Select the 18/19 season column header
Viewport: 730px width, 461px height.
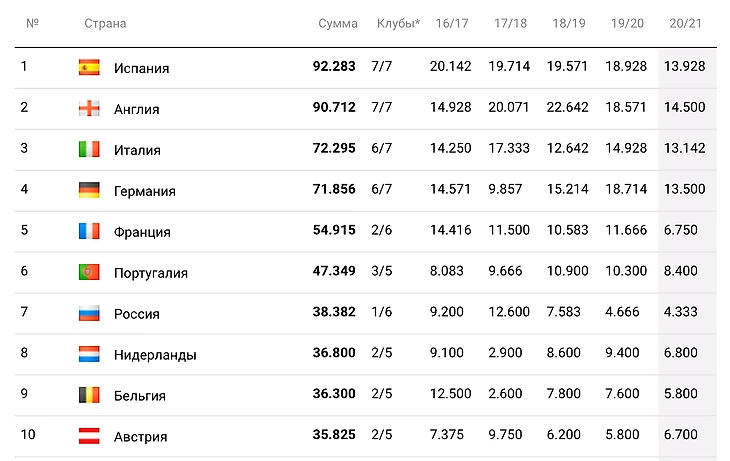pyautogui.click(x=568, y=23)
